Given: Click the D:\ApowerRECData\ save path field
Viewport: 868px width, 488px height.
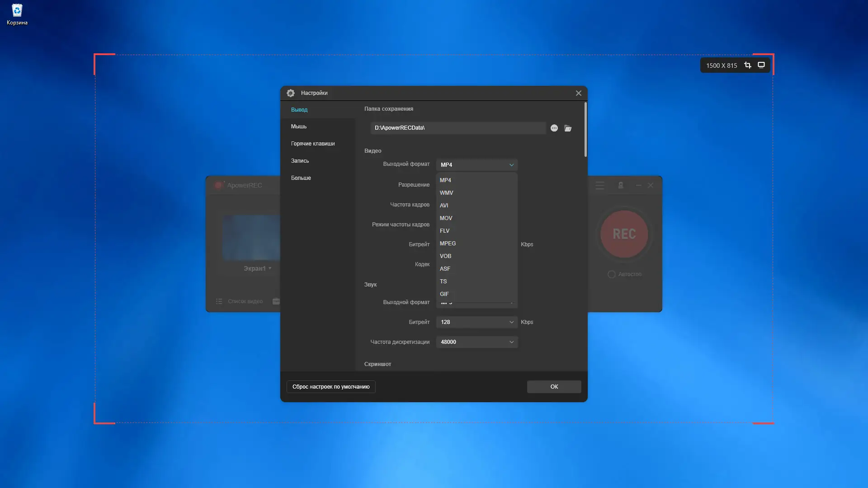Looking at the screenshot, I should point(458,128).
